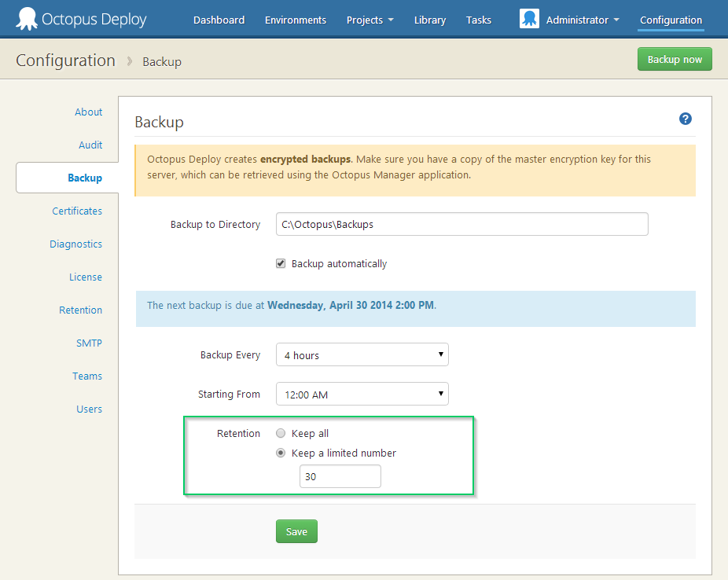This screenshot has width=728, height=580.
Task: Save the backup settings
Action: coord(296,531)
